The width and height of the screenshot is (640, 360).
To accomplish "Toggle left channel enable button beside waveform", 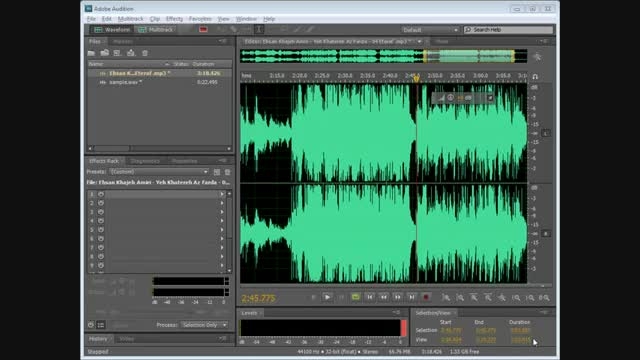I will point(546,133).
